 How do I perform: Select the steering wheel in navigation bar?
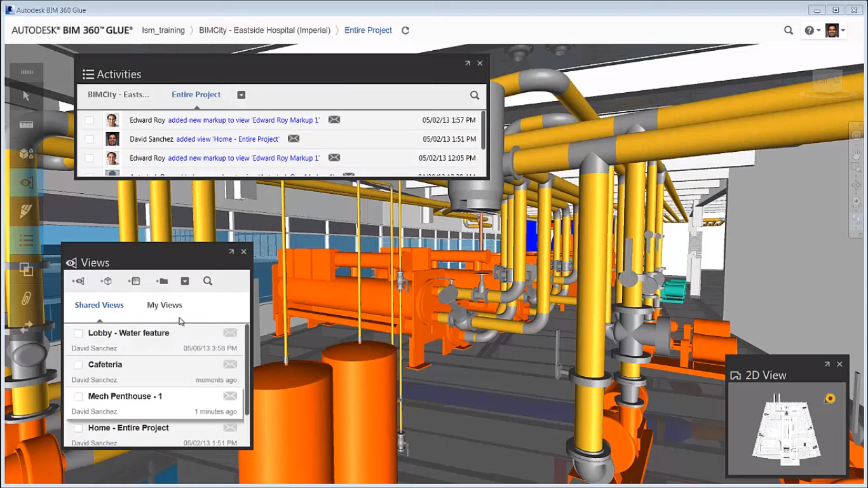(x=856, y=136)
